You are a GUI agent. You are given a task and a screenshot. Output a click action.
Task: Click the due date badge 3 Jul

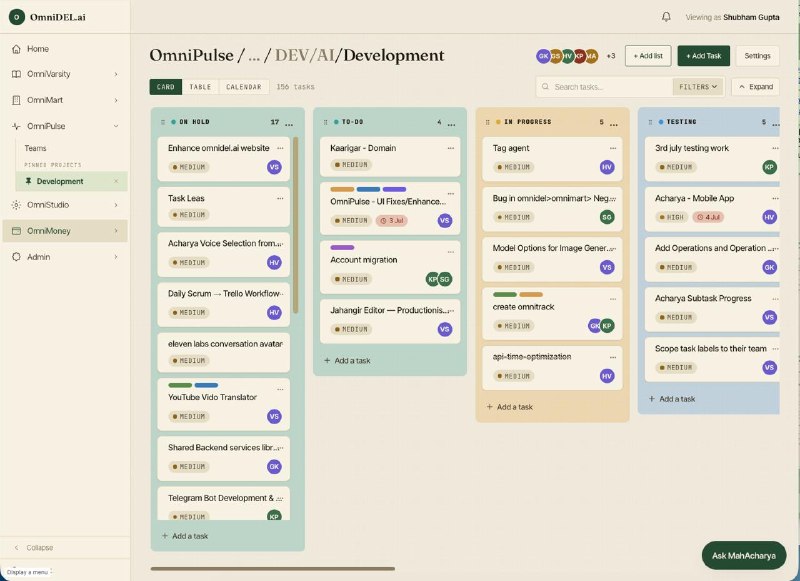click(391, 220)
